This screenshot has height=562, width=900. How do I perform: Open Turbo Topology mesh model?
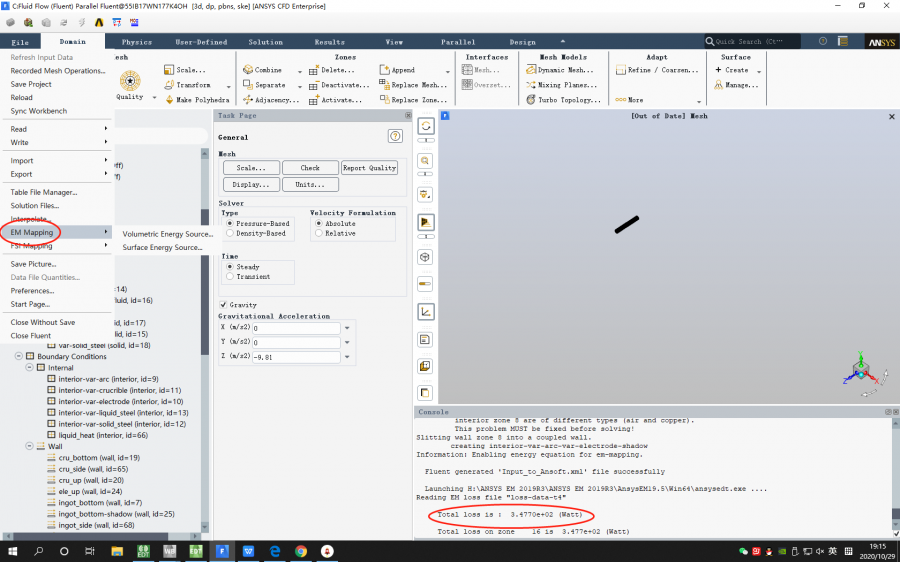pyautogui.click(x=531, y=100)
